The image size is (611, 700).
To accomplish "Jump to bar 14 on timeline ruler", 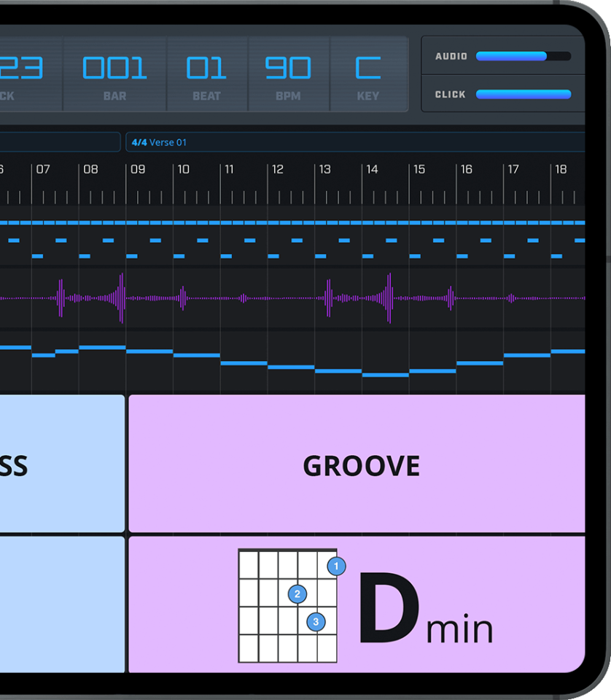I will 372,169.
